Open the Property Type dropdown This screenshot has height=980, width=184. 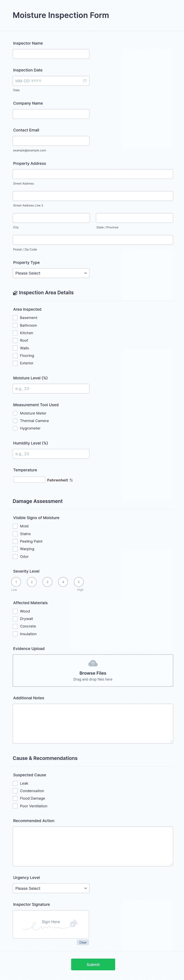pos(51,273)
